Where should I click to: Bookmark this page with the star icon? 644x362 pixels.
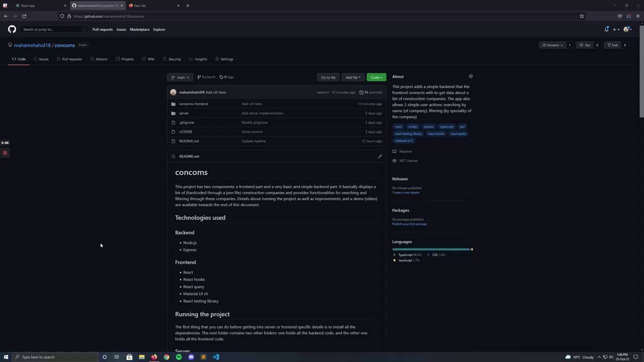click(x=582, y=16)
